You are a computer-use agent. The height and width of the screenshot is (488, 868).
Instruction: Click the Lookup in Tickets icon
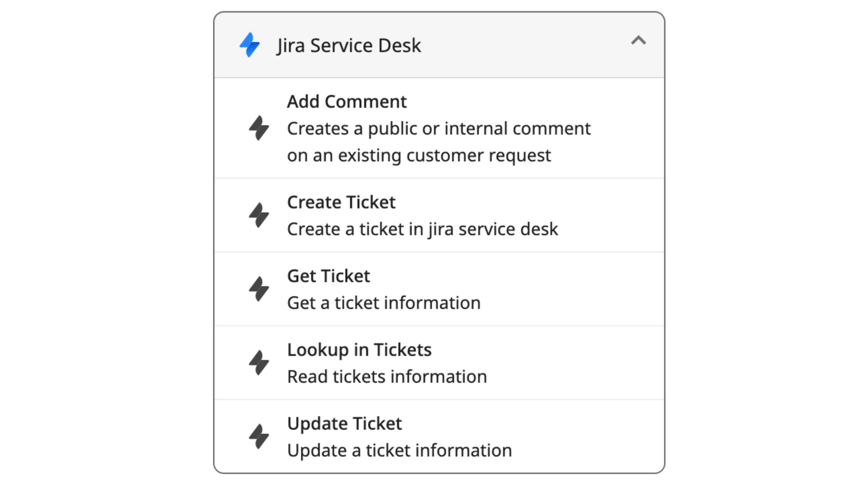pyautogui.click(x=259, y=363)
